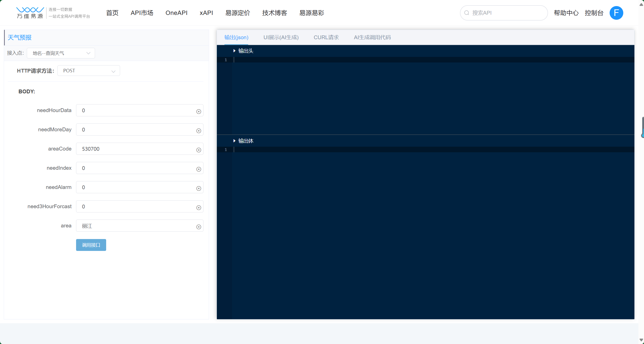Viewport: 644px width, 344px height.
Task: Clear the areaCode field with its X icon
Action: [x=199, y=150]
